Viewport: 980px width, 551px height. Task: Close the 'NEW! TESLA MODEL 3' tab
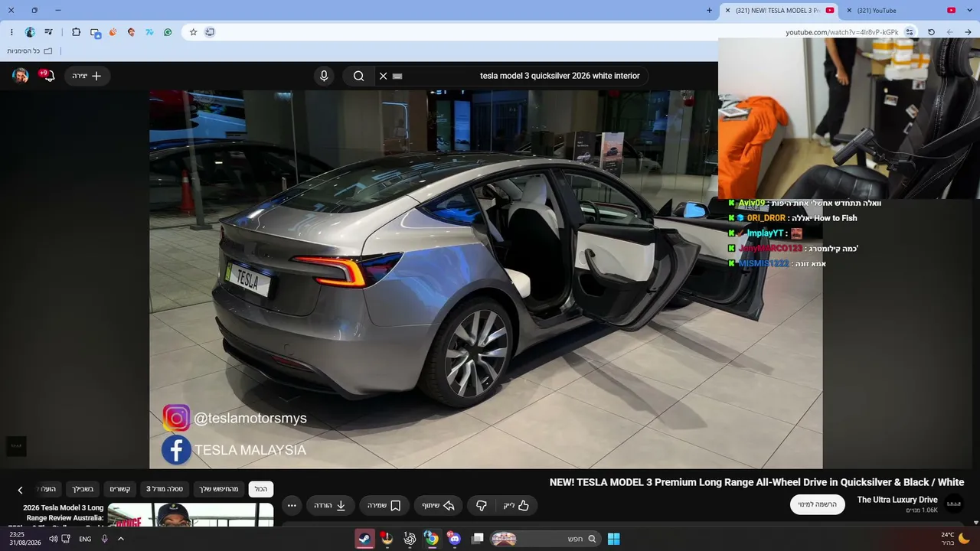point(728,11)
